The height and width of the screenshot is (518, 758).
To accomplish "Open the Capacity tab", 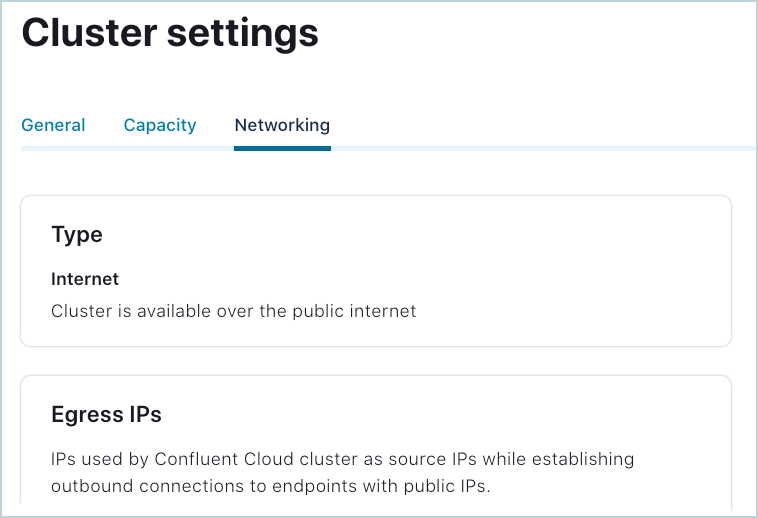I will (160, 126).
